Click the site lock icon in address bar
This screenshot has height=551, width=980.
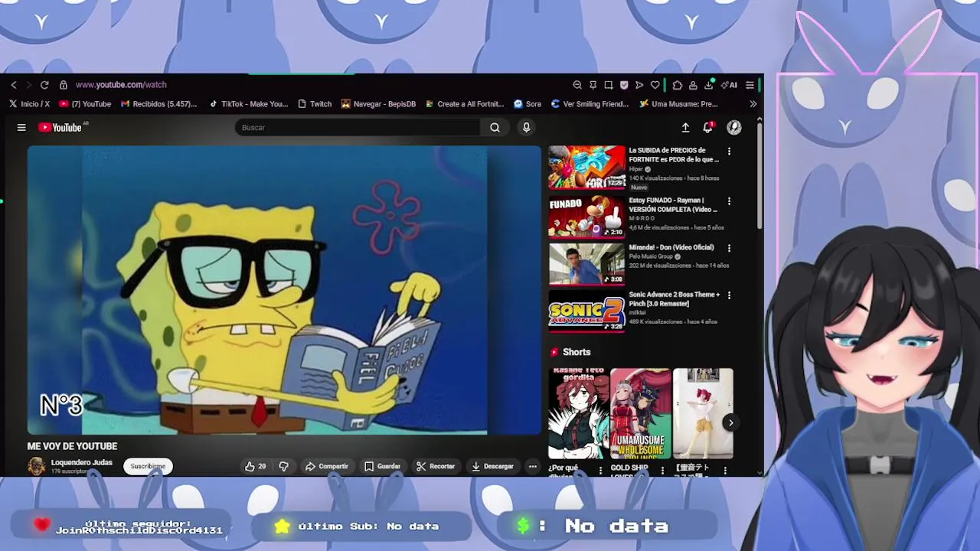click(x=64, y=85)
